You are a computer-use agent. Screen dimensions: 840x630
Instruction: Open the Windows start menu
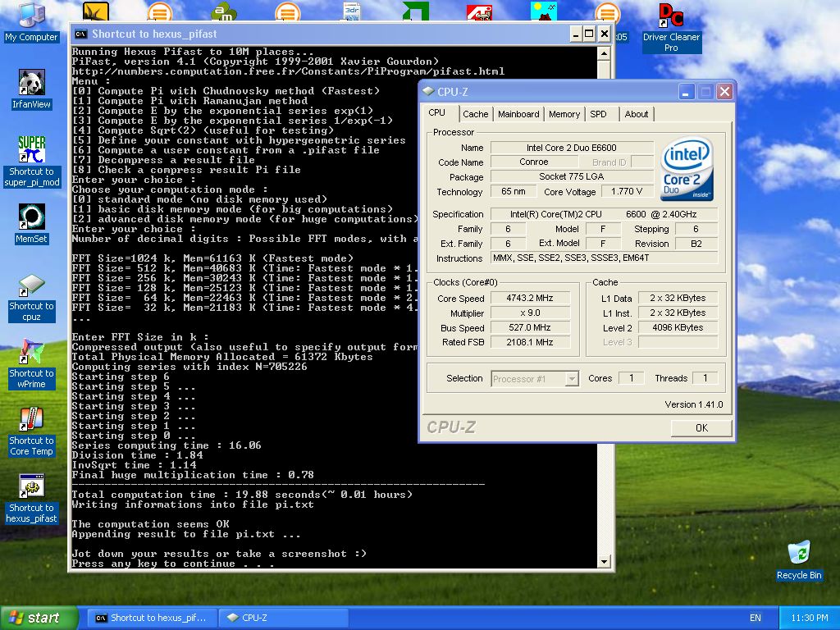tap(39, 618)
